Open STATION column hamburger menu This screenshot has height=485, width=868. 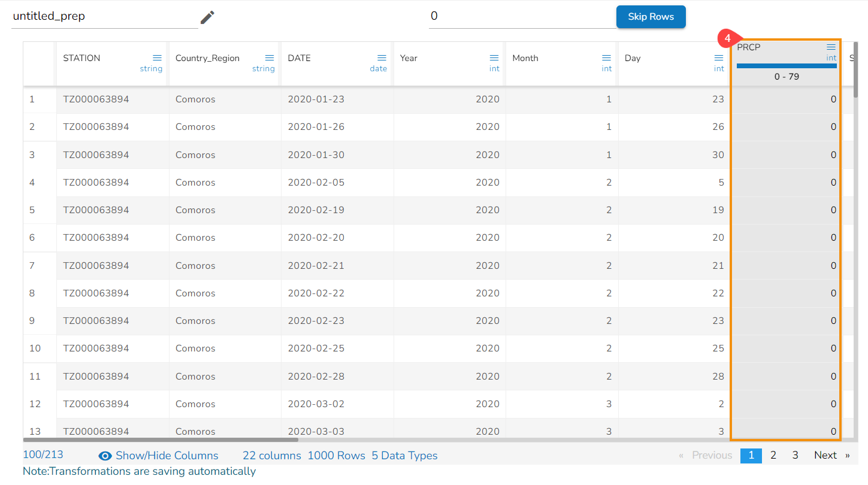[157, 58]
